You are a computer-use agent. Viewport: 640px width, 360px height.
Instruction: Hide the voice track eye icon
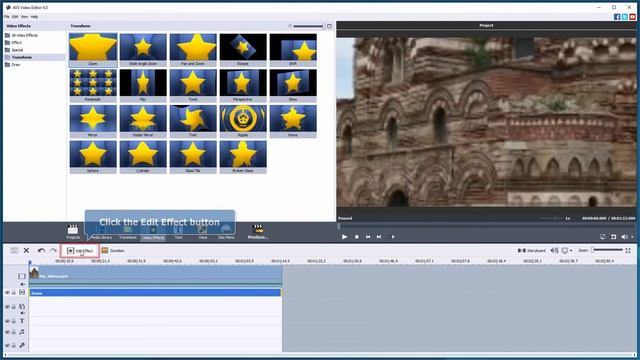click(7, 345)
